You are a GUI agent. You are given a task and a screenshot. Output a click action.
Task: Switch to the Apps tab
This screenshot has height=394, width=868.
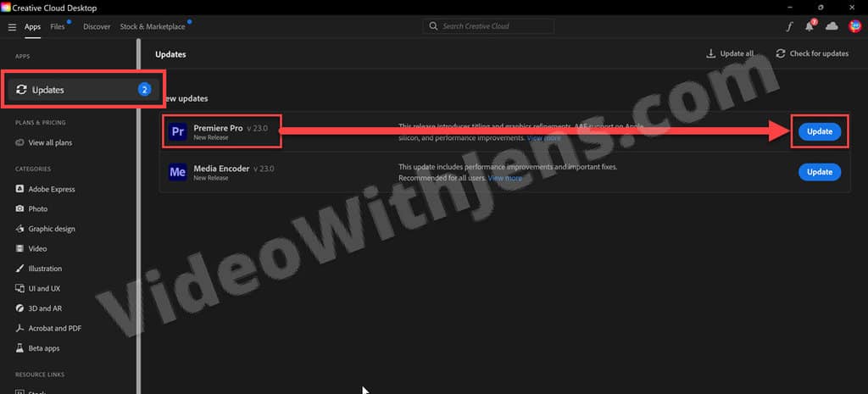(33, 26)
